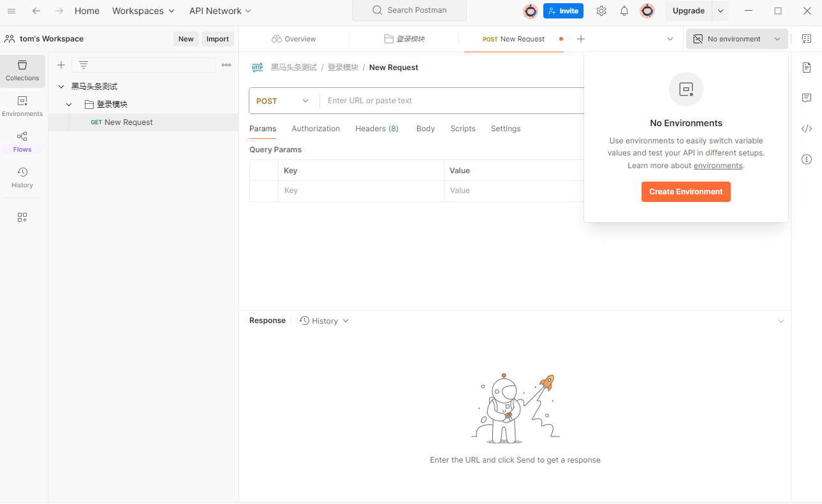
Task: Select the POST New Request tab
Action: (x=513, y=39)
